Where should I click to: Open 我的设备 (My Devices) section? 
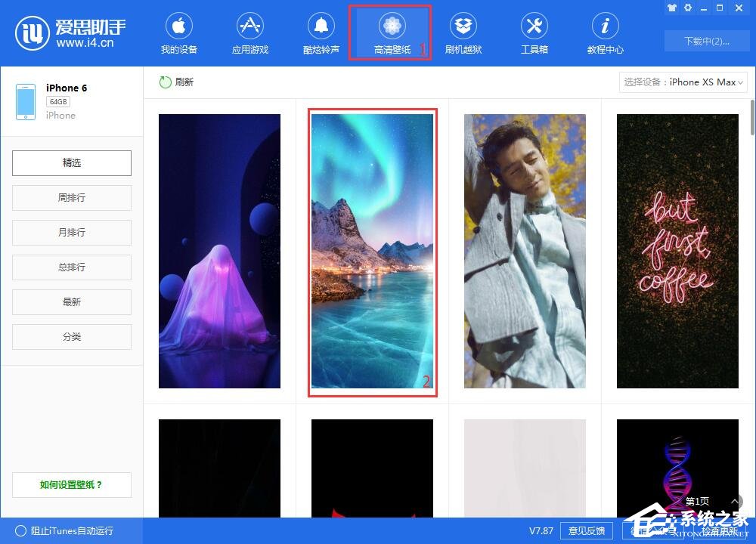(x=179, y=32)
